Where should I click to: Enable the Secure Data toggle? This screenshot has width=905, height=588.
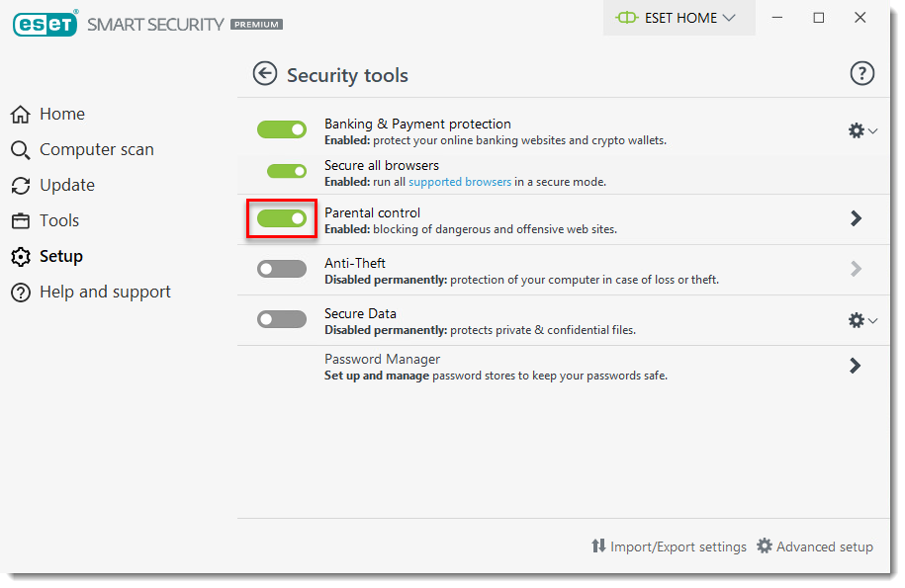[282, 319]
